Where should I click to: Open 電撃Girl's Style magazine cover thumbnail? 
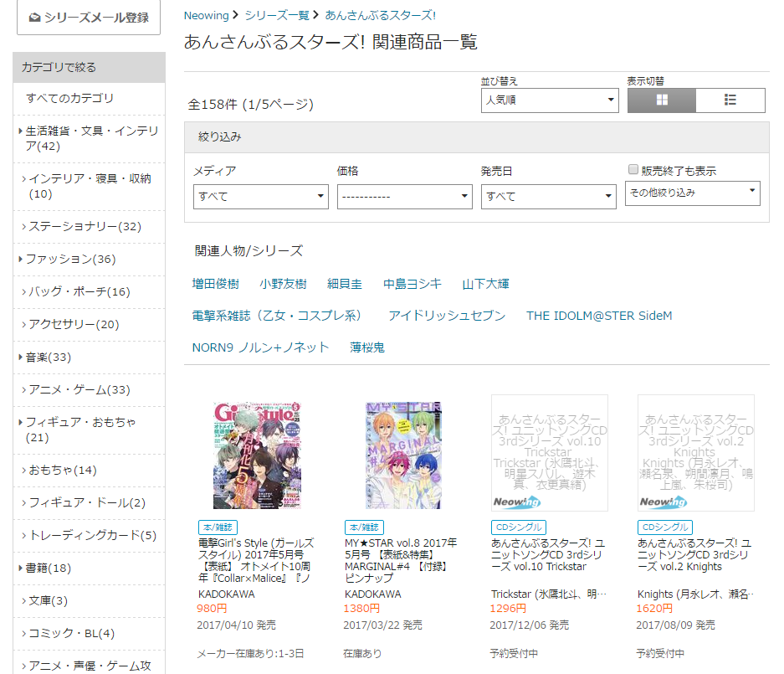pyautogui.click(x=257, y=455)
